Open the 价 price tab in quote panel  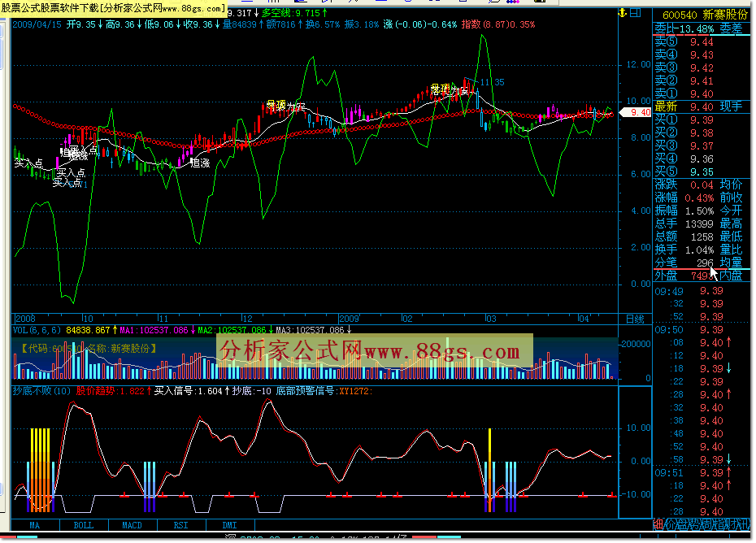pos(670,524)
